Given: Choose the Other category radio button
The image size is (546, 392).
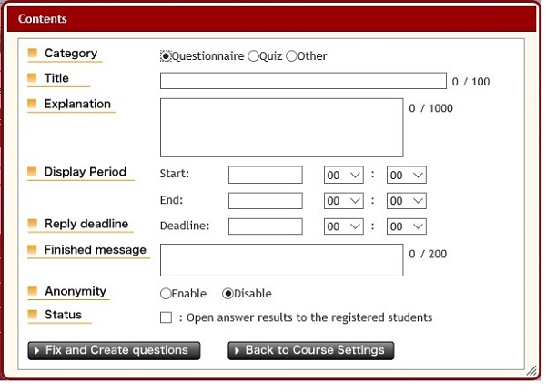Looking at the screenshot, I should point(291,56).
